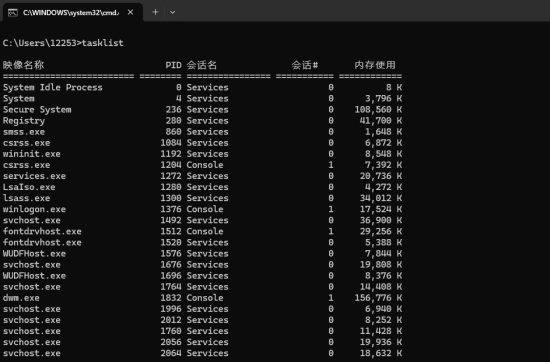Click the tasklist command text
This screenshot has width=550, height=363.
click(103, 43)
